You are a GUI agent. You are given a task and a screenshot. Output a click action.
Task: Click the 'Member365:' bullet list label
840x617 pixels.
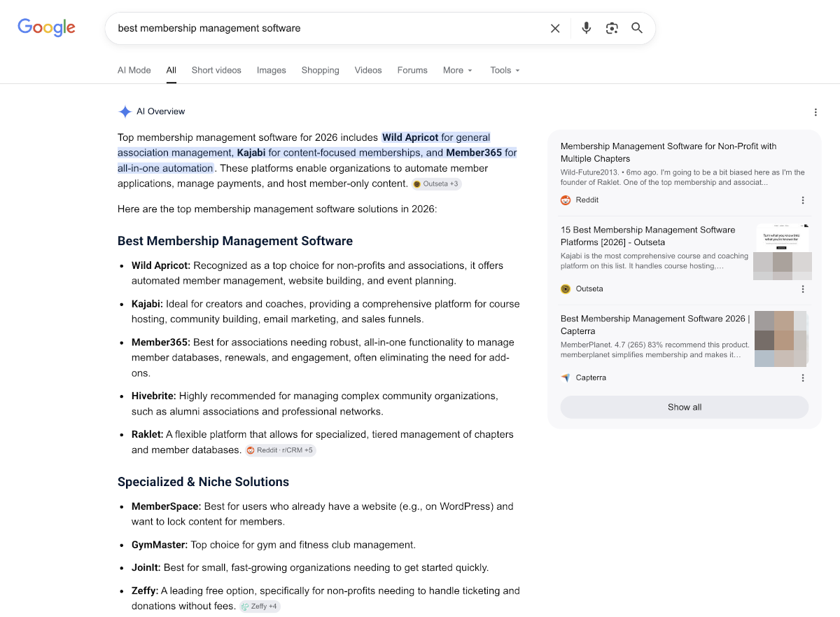pyautogui.click(x=161, y=342)
